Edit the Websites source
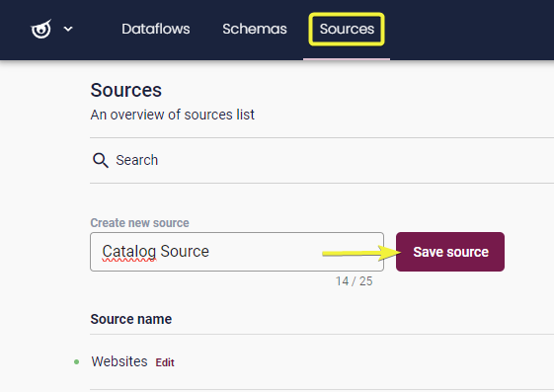The image size is (554, 392). pos(165,362)
